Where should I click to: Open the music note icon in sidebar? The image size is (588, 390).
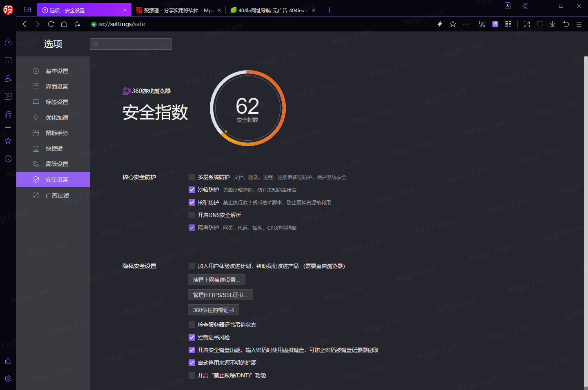(8, 114)
